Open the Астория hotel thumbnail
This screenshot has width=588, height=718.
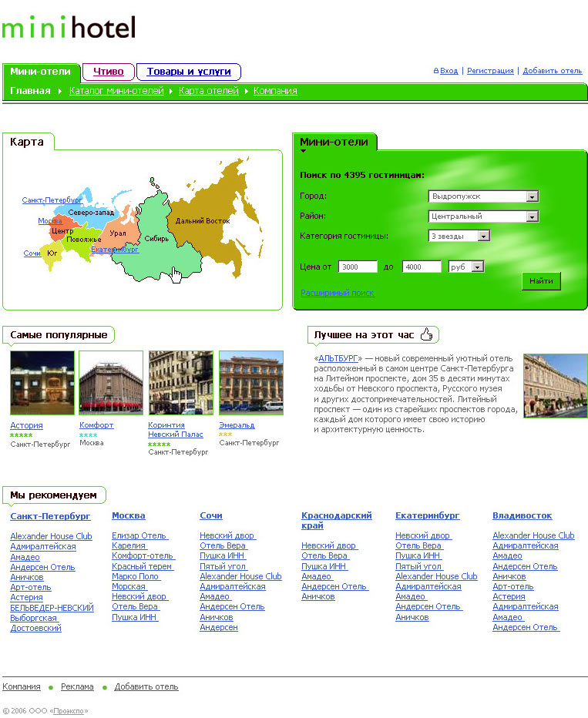point(42,383)
